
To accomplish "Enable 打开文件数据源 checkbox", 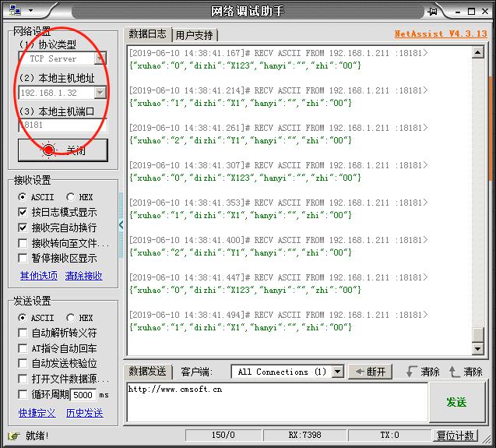I will (23, 379).
